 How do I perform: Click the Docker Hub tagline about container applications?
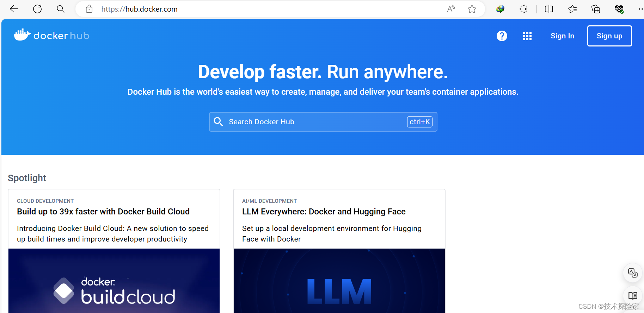[323, 92]
